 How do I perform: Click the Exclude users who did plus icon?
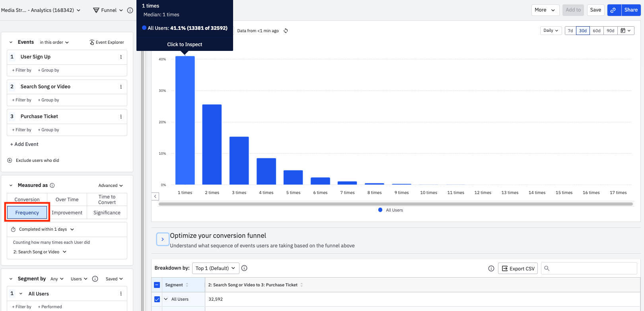coord(10,160)
